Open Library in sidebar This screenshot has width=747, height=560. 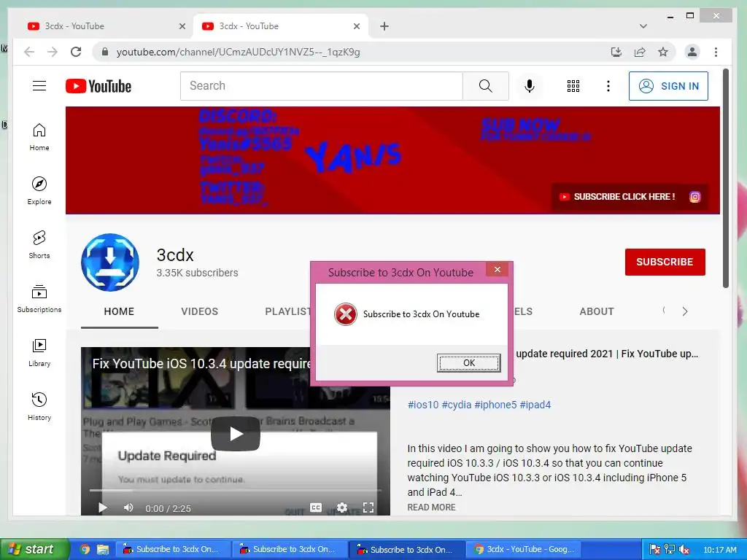pos(39,352)
